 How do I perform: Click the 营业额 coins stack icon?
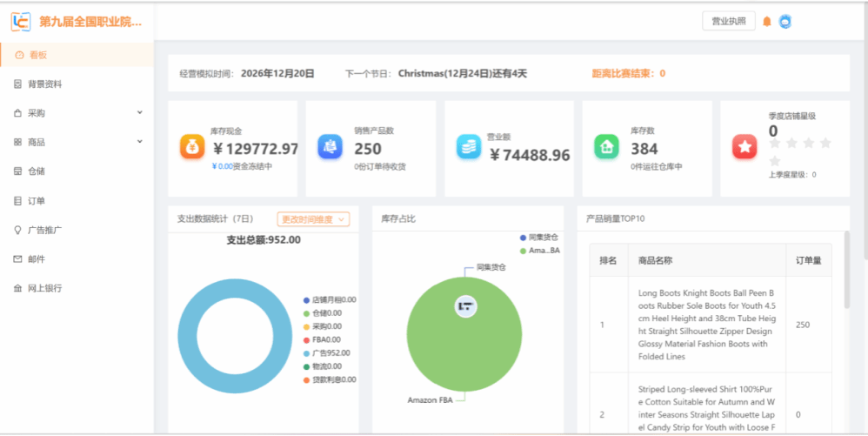pyautogui.click(x=469, y=147)
